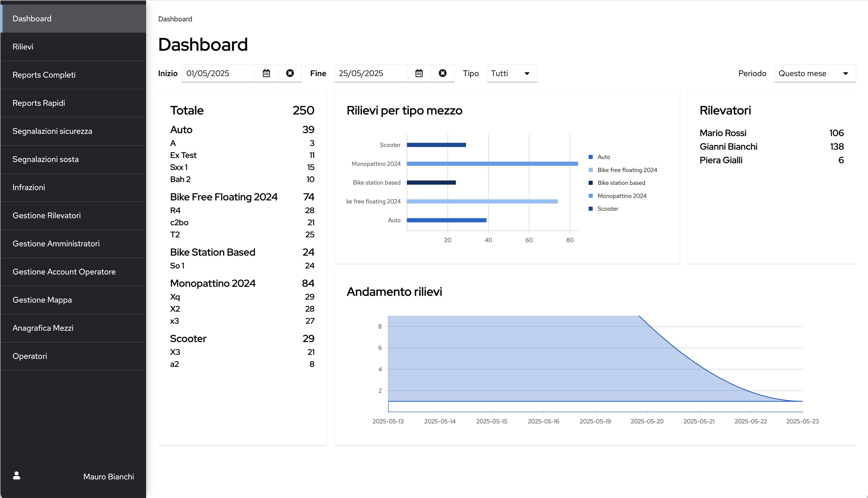This screenshot has height=498, width=868.
Task: Click the user profile icon
Action: [16, 476]
